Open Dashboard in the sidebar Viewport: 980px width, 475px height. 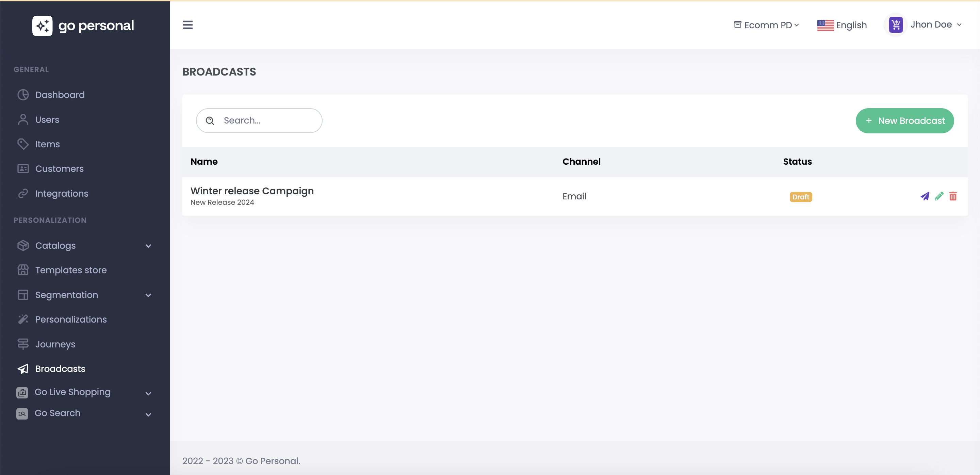coord(60,95)
